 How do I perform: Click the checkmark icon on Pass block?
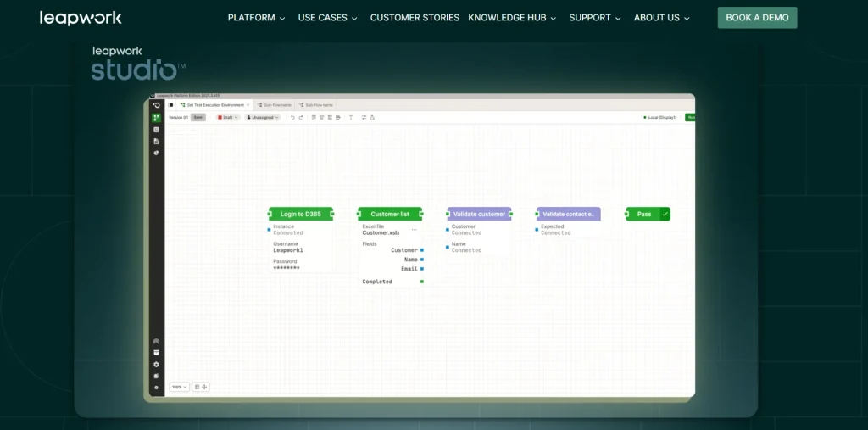[665, 214]
